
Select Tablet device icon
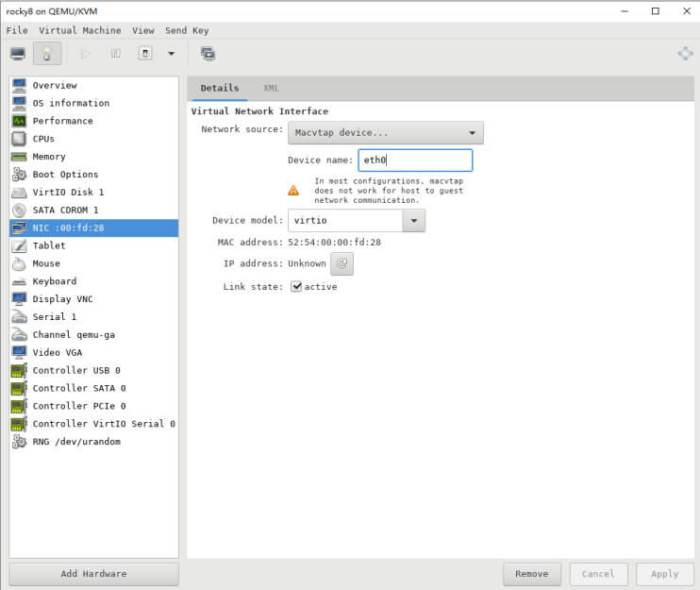pos(19,245)
